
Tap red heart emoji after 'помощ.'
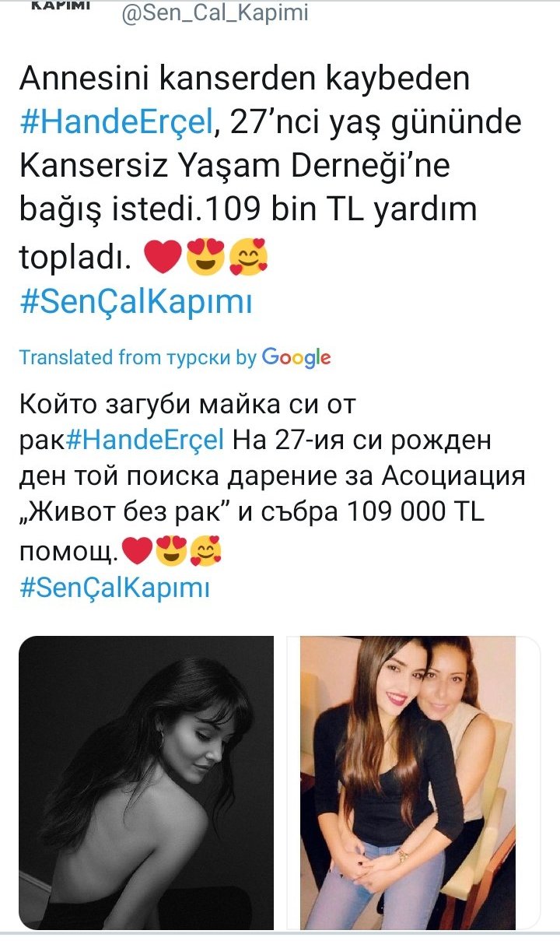coord(137,551)
